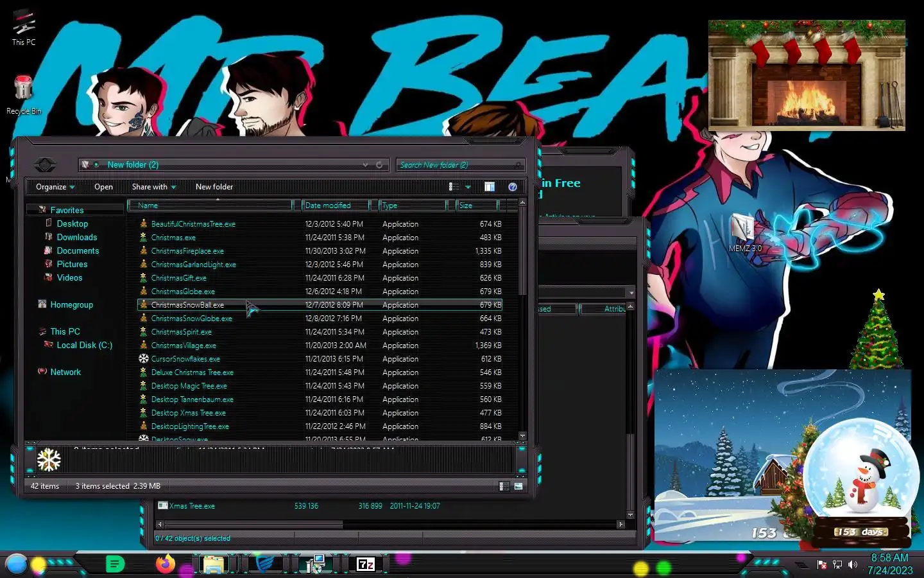Sort by the Name column header
This screenshot has height=578, width=924.
click(x=210, y=206)
